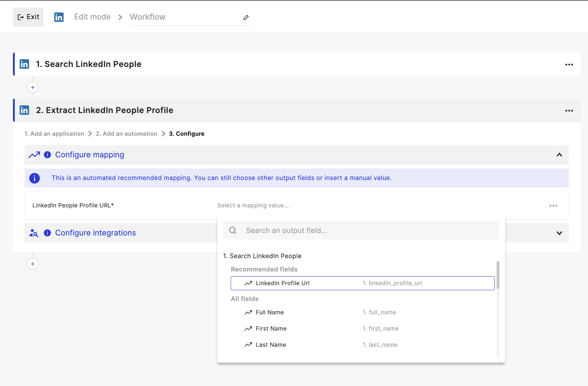Image resolution: width=588 pixels, height=386 pixels.
Task: Collapse the Configure mapping section
Action: [559, 155]
